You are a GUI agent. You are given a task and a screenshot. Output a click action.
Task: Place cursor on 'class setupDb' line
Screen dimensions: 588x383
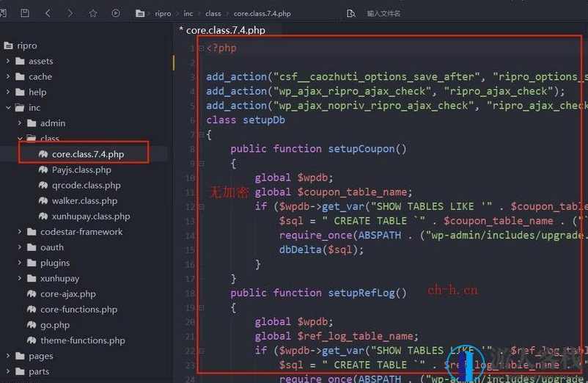coord(246,120)
